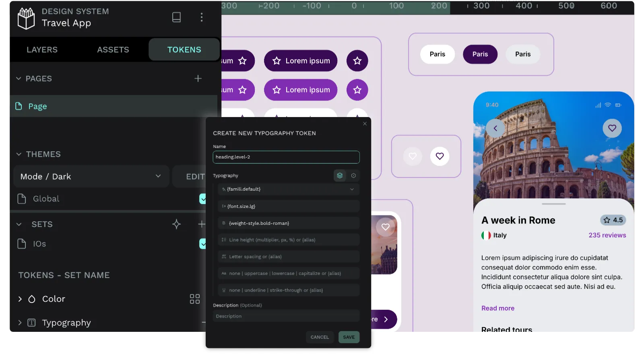Switch to the Assets tab

[x=113, y=49]
